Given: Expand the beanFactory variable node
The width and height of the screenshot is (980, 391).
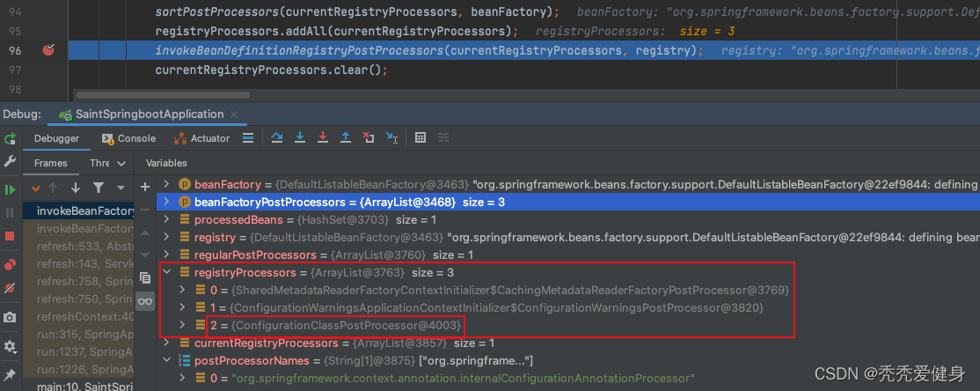Looking at the screenshot, I should point(167,185).
